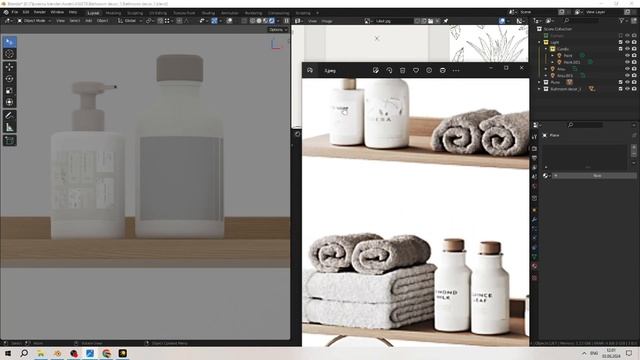Open Chrome from the taskbar
Image resolution: width=640 pixels, height=360 pixels.
click(107, 353)
